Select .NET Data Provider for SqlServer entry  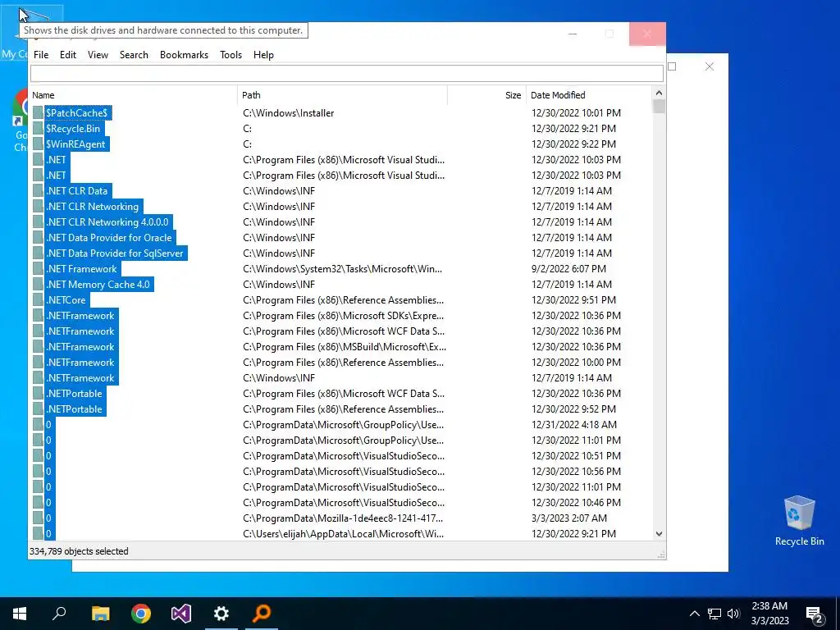pos(115,253)
